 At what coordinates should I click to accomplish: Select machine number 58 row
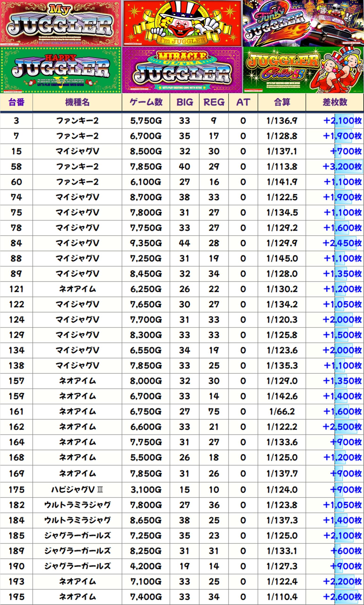click(x=16, y=167)
